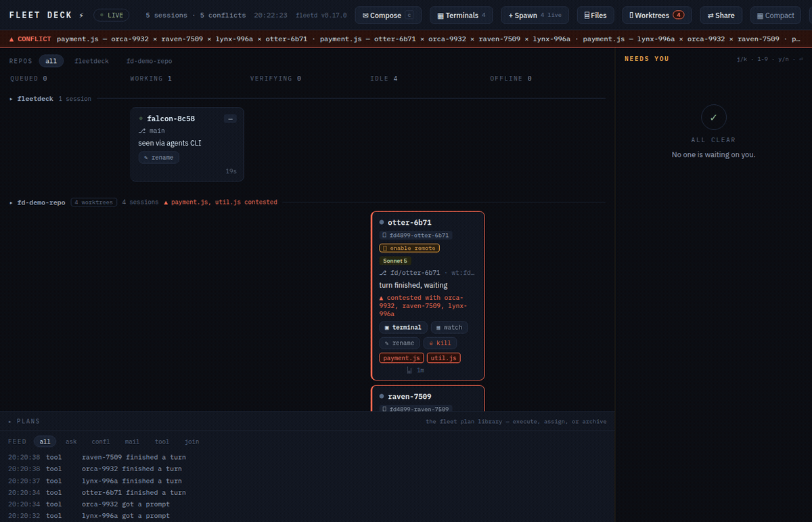Click the red 4 badge on Worktrees

(678, 15)
